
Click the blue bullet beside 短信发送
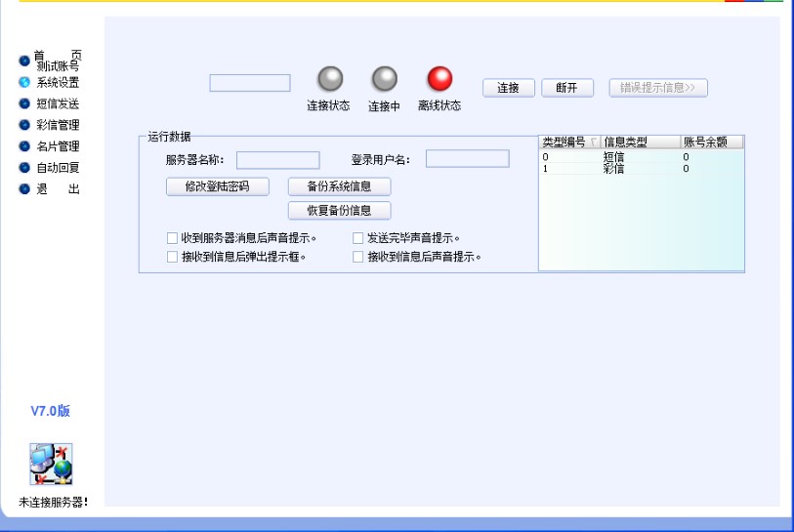24,103
